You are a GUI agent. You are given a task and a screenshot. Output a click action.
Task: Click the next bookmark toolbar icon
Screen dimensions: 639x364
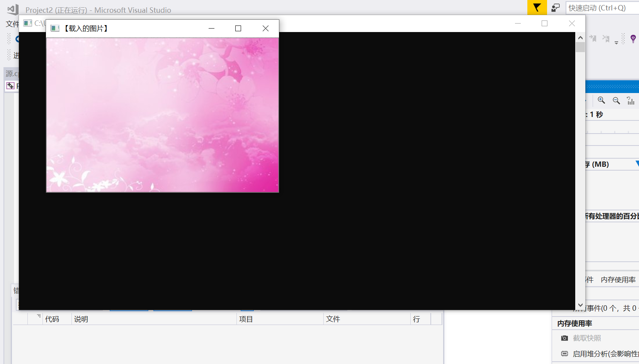[593, 38]
